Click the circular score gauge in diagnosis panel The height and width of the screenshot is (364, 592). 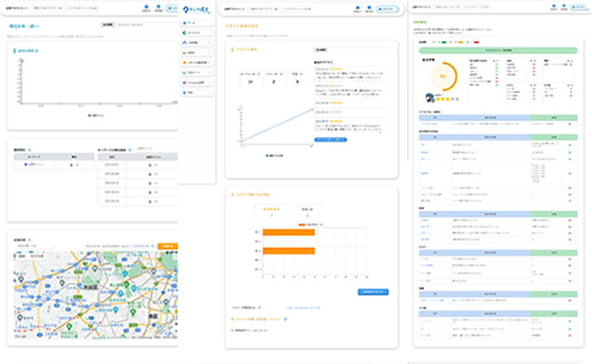pyautogui.click(x=443, y=76)
